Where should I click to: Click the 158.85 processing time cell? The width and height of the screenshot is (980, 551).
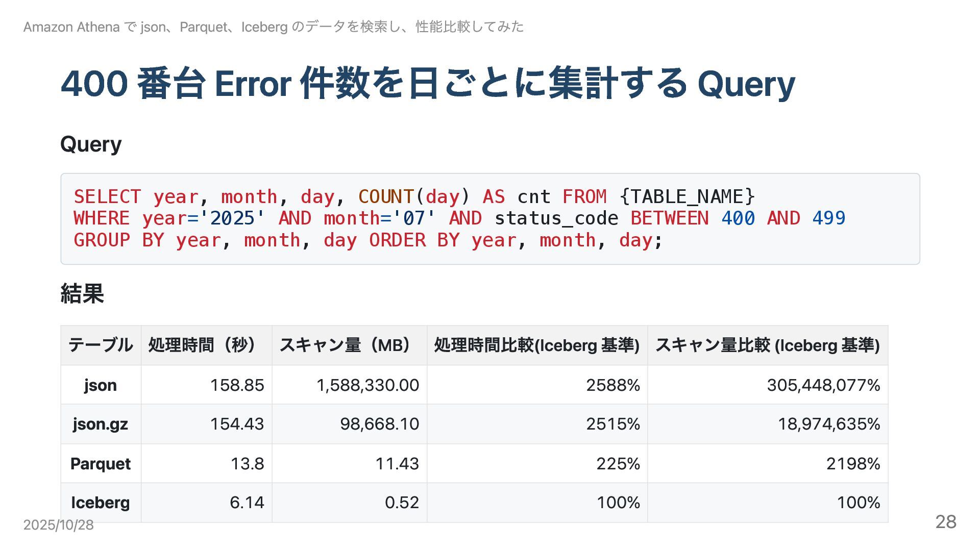237,385
